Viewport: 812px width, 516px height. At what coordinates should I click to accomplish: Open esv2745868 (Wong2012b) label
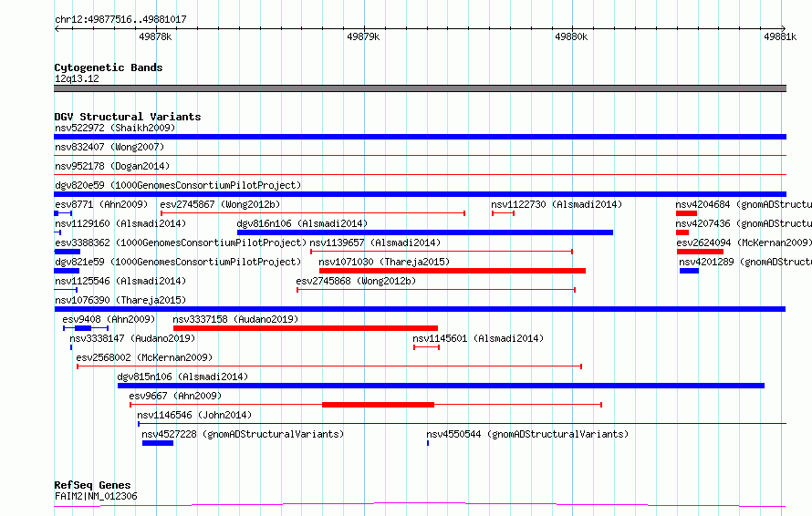356,281
